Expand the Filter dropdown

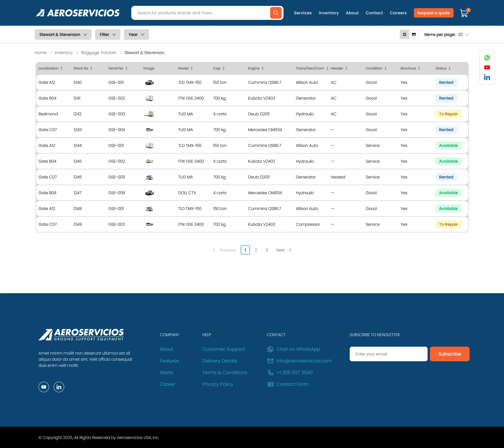(x=107, y=35)
